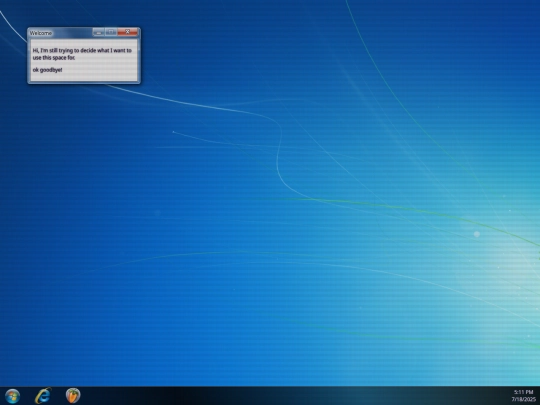Close the Welcome window
The image size is (540, 405).
click(x=127, y=32)
